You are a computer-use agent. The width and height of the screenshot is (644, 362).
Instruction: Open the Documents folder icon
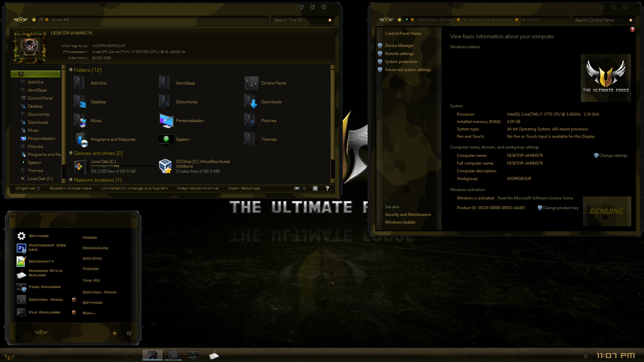[x=165, y=102]
